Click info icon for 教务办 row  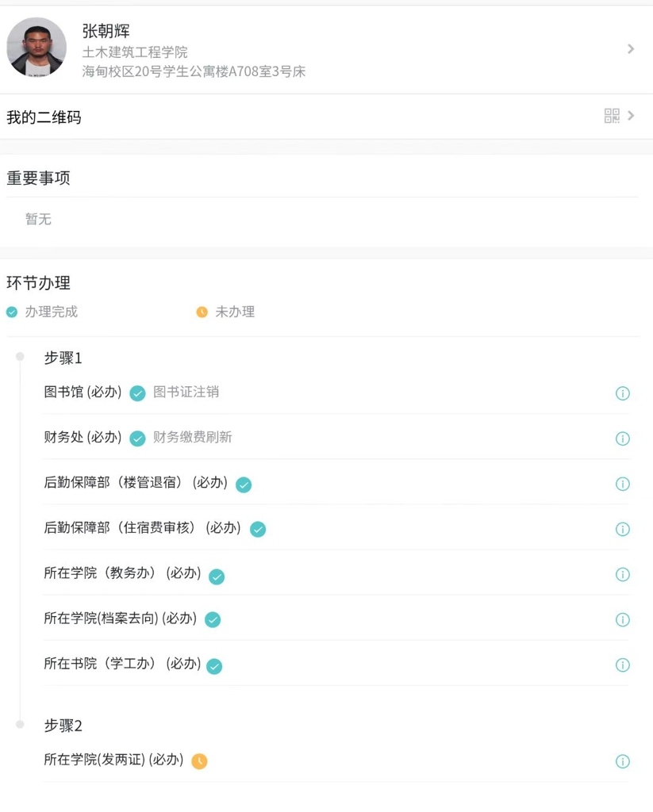(x=623, y=574)
